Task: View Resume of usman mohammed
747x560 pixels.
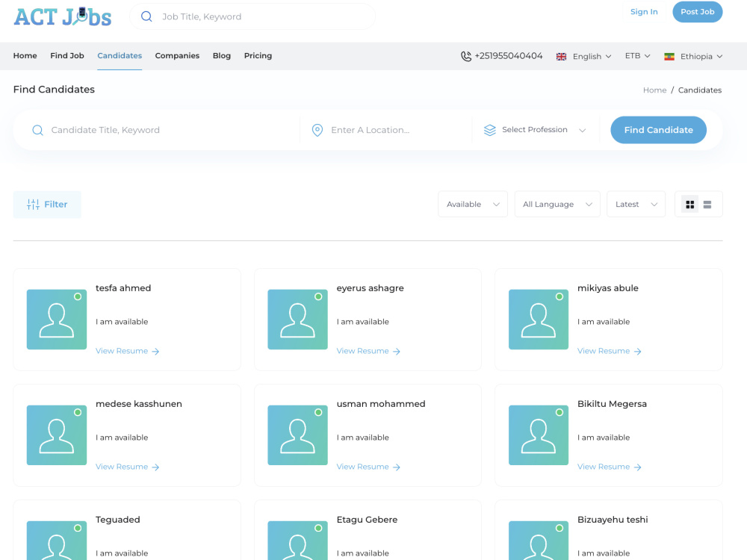Action: coord(368,467)
